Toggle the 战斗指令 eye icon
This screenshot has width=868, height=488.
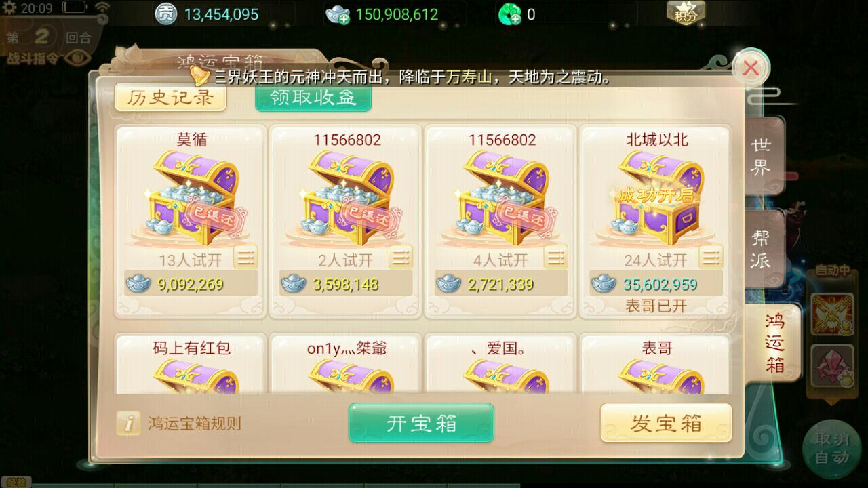(79, 58)
